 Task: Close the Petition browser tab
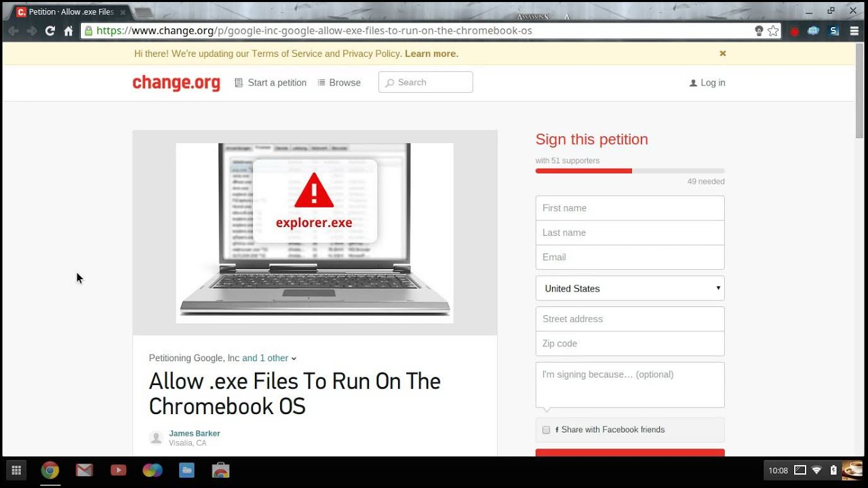[x=123, y=12]
